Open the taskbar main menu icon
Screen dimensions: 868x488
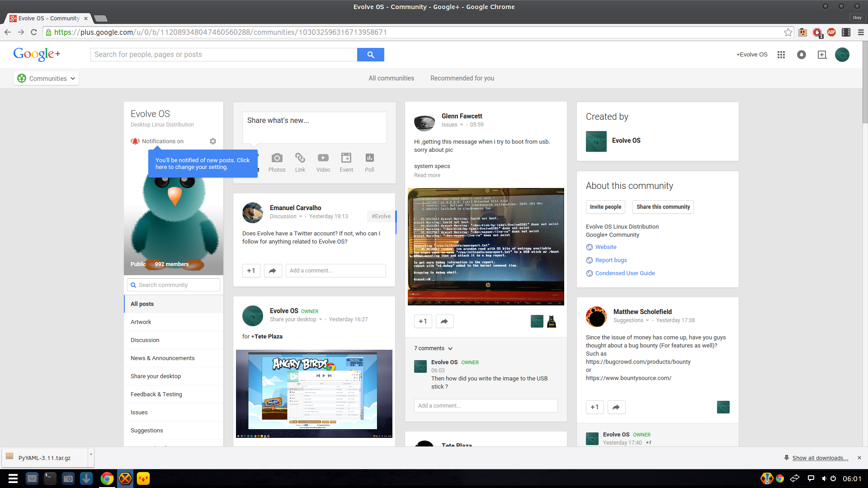click(x=13, y=479)
